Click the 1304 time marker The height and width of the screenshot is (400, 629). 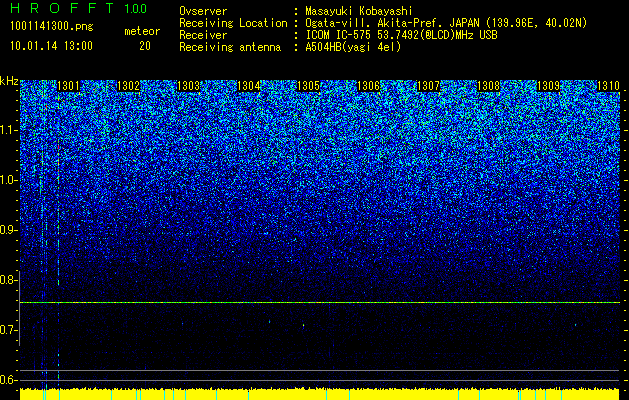(249, 86)
